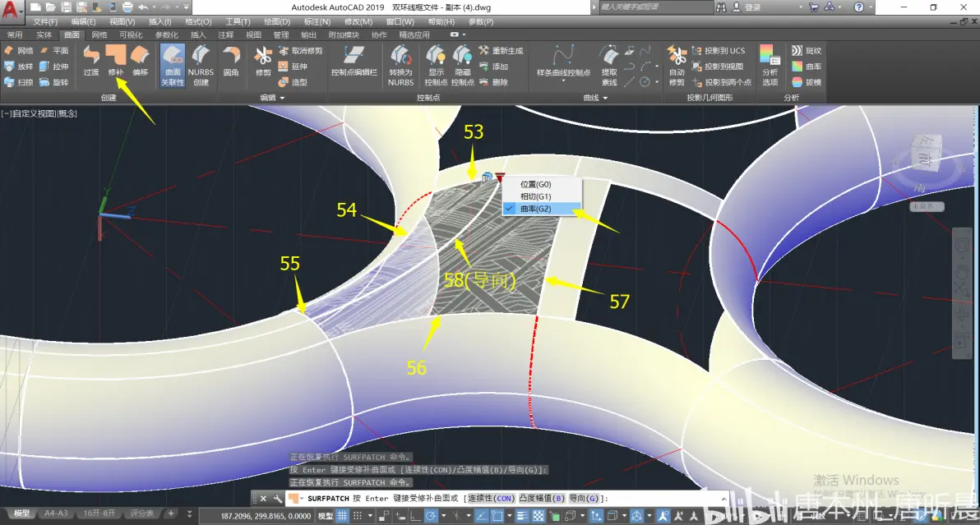The height and width of the screenshot is (525, 980).
Task: Open the 参数化 ribbon tab
Action: (166, 35)
